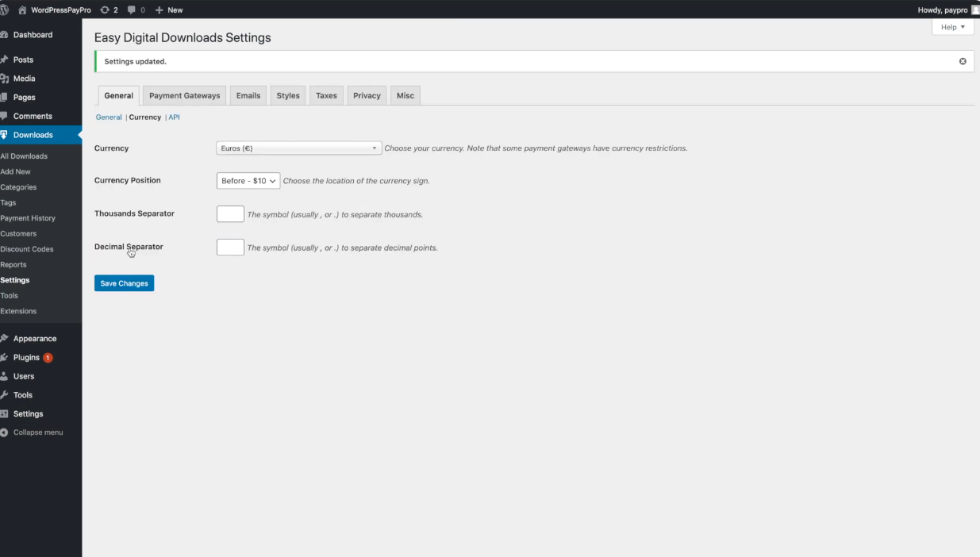
Task: Switch to the Payment Gateways tab
Action: coord(184,95)
